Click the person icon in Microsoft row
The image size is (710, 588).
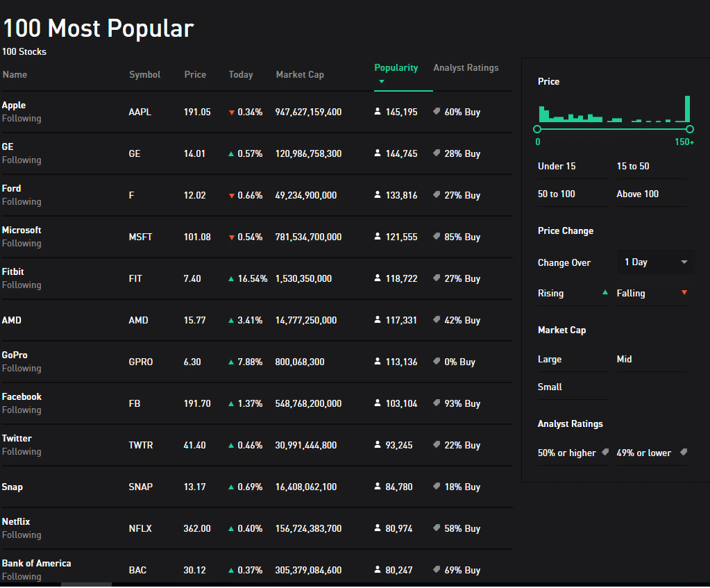click(377, 236)
